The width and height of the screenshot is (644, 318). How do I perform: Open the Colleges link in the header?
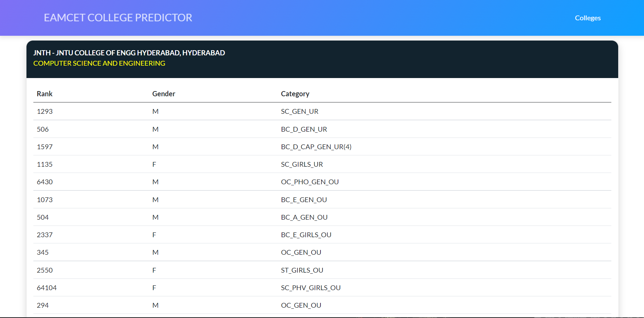point(588,18)
